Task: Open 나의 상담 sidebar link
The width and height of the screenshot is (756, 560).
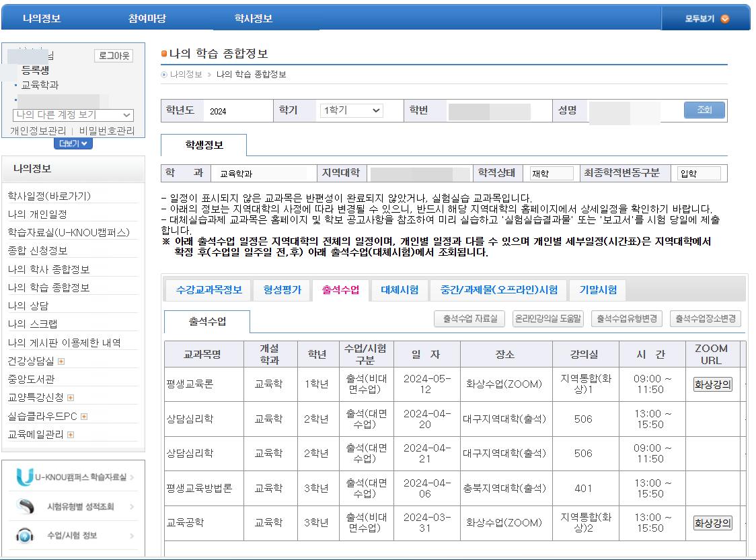Action: pyautogui.click(x=28, y=306)
